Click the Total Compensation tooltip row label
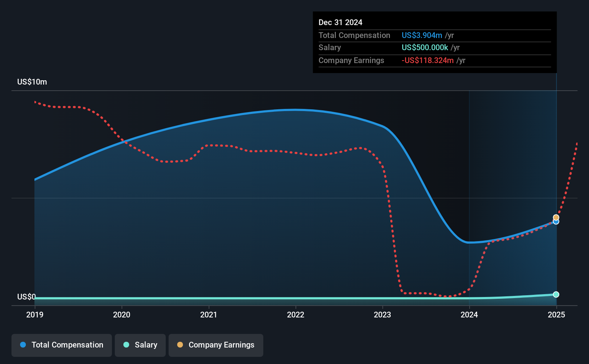This screenshot has height=364, width=589. [354, 35]
